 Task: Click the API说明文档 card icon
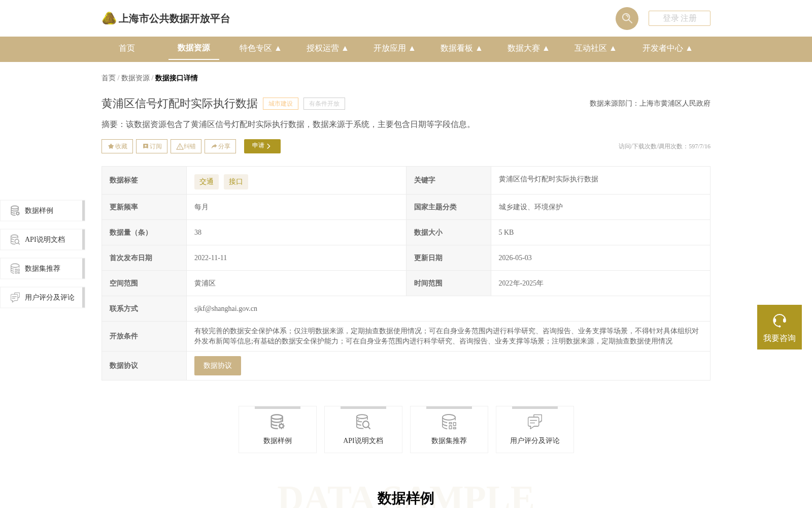(x=363, y=422)
